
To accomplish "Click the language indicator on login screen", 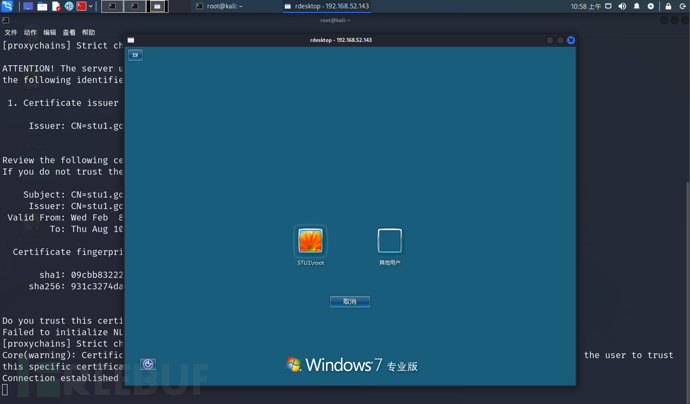I will [135, 55].
